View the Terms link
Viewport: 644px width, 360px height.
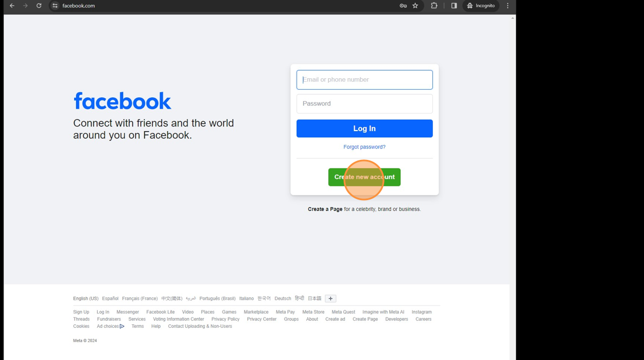[137, 326]
